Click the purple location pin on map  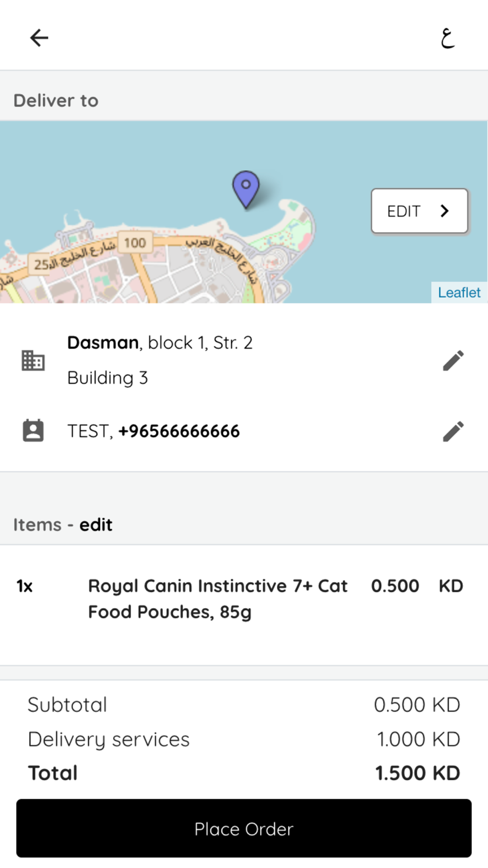click(x=246, y=188)
